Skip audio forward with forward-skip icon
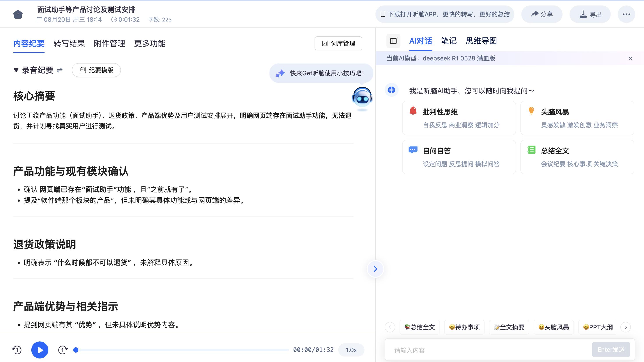 coord(63,350)
